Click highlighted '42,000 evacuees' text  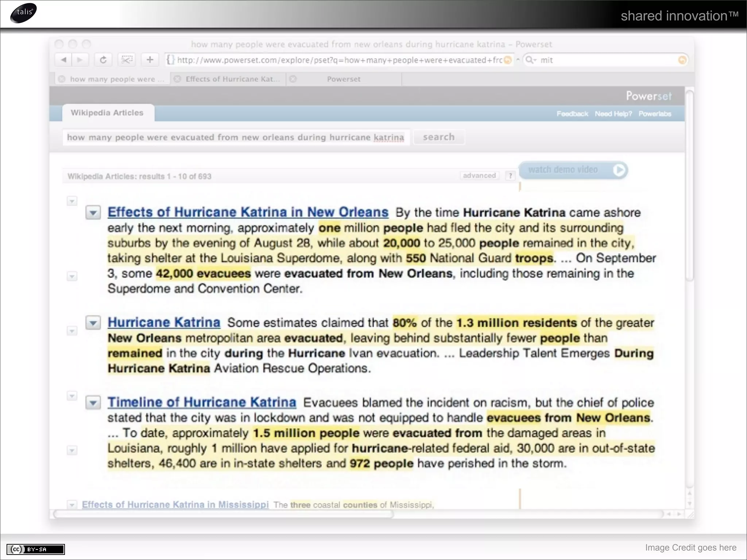coord(204,273)
